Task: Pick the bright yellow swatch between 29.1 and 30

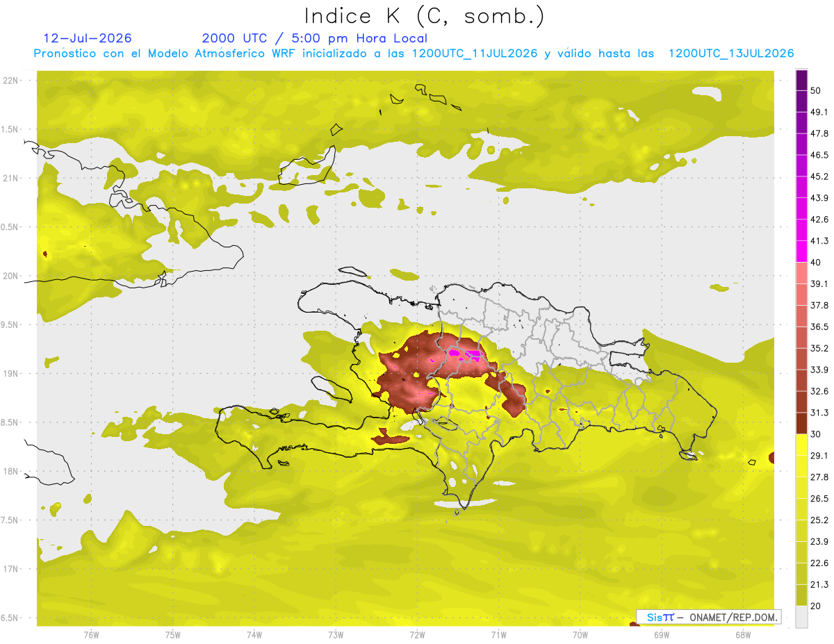Action: 802,445
